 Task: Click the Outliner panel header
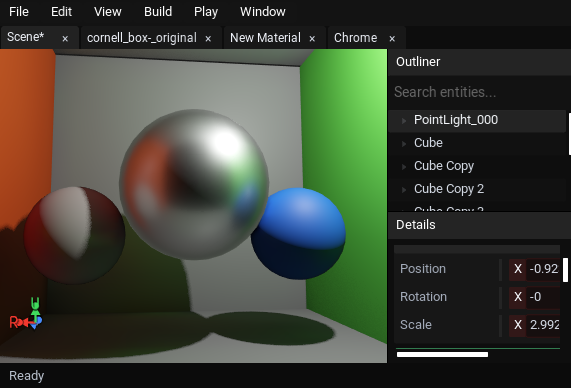click(x=479, y=62)
